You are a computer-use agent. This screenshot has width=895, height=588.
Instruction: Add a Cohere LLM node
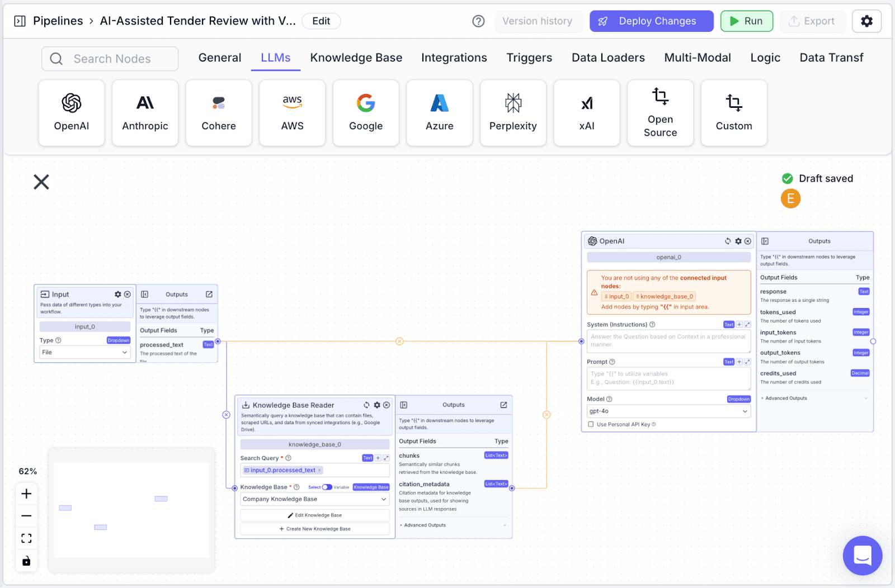[219, 113]
